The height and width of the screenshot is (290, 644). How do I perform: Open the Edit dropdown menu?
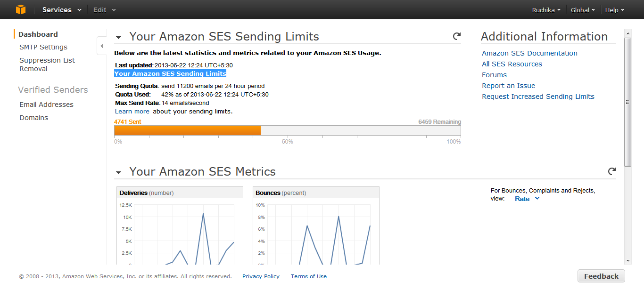[104, 10]
